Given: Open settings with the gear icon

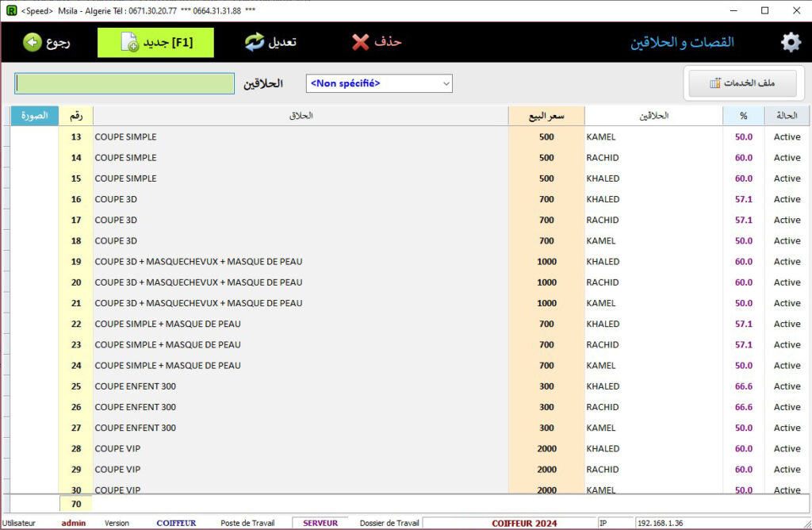Looking at the screenshot, I should (x=791, y=43).
